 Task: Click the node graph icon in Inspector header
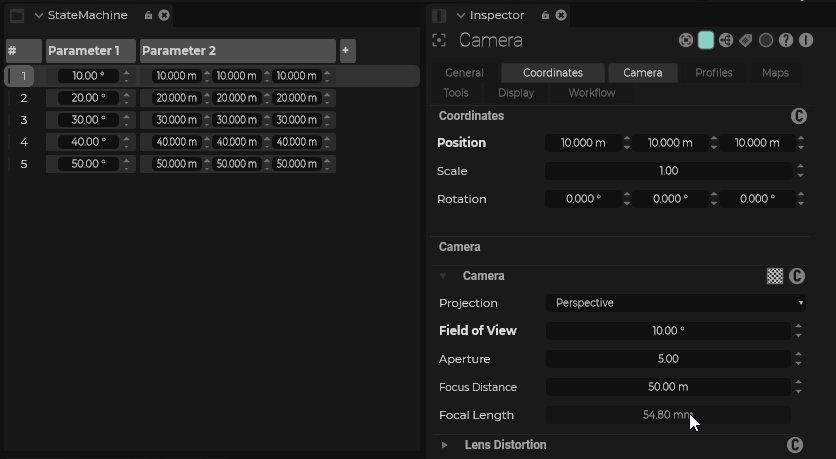[726, 41]
